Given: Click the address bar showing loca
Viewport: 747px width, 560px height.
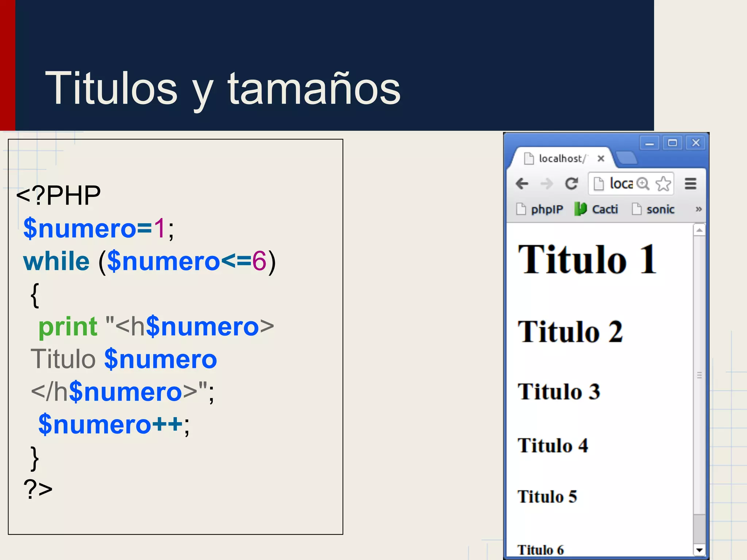Looking at the screenshot, I should [631, 183].
